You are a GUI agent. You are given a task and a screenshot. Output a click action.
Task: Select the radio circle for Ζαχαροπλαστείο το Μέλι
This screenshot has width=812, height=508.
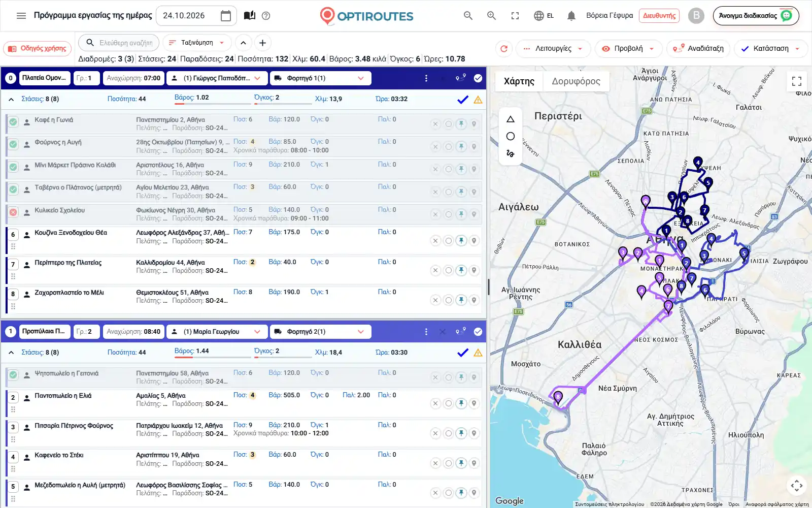(448, 300)
